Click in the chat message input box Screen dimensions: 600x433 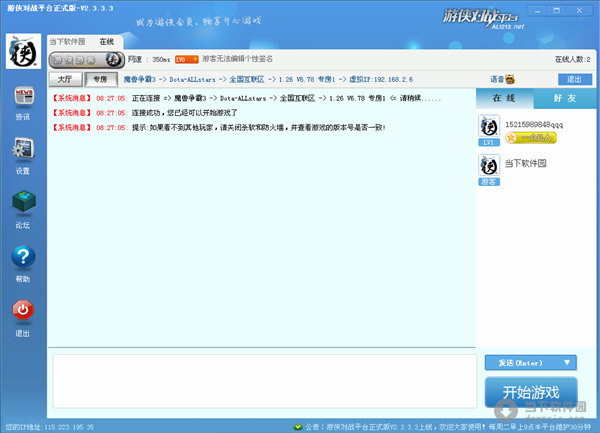click(x=265, y=381)
